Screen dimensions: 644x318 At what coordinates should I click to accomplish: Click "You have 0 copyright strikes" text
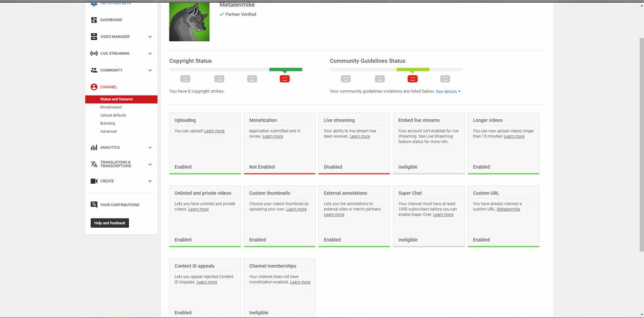coord(197,91)
